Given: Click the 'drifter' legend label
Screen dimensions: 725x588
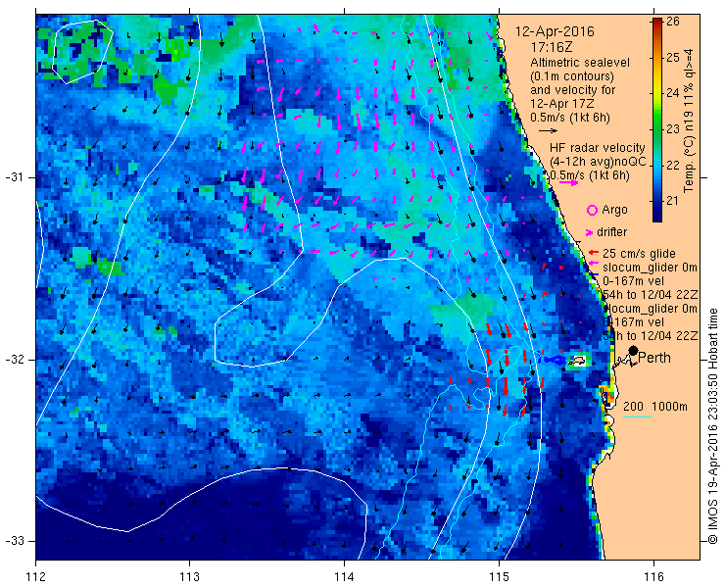Looking at the screenshot, I should (x=611, y=232).
